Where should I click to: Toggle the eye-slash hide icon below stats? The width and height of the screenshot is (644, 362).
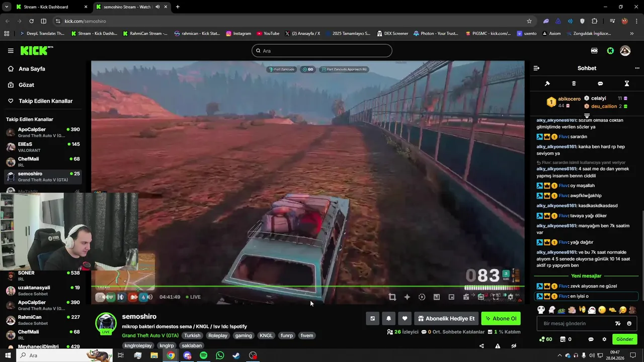click(514, 346)
